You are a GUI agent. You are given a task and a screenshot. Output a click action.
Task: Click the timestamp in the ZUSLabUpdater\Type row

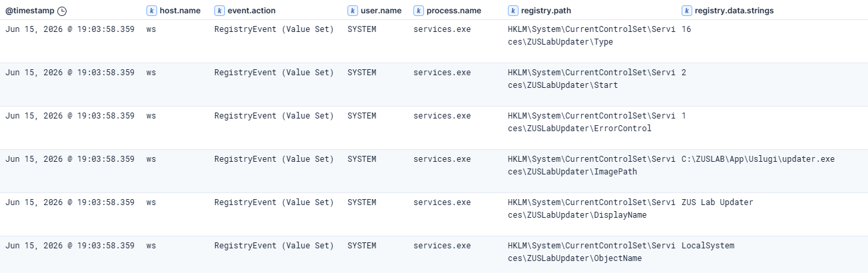[70, 29]
